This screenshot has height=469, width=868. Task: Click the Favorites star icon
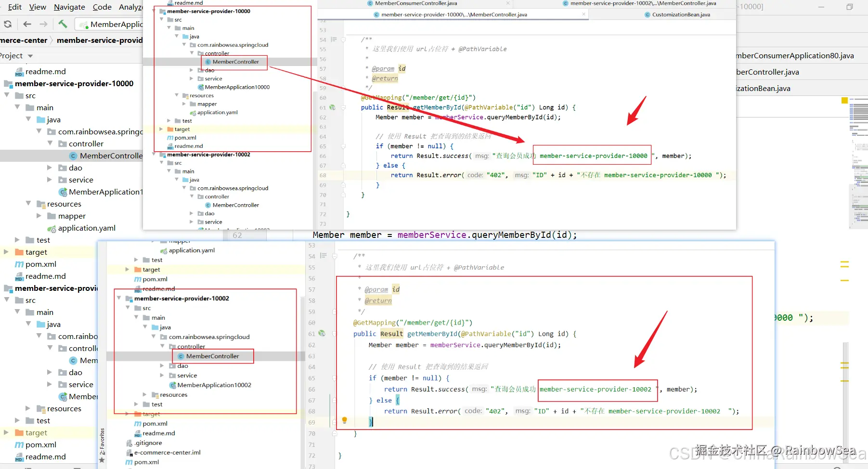click(x=102, y=460)
